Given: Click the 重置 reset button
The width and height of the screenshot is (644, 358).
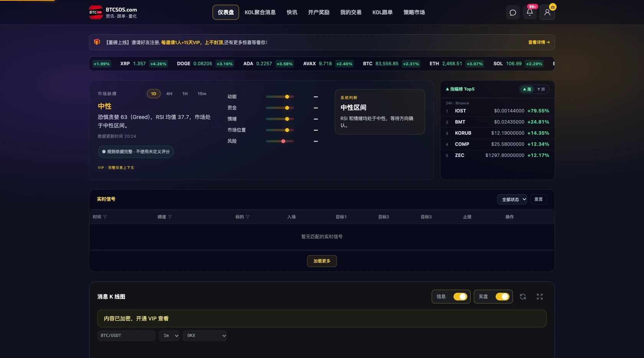Looking at the screenshot, I should [x=539, y=200].
